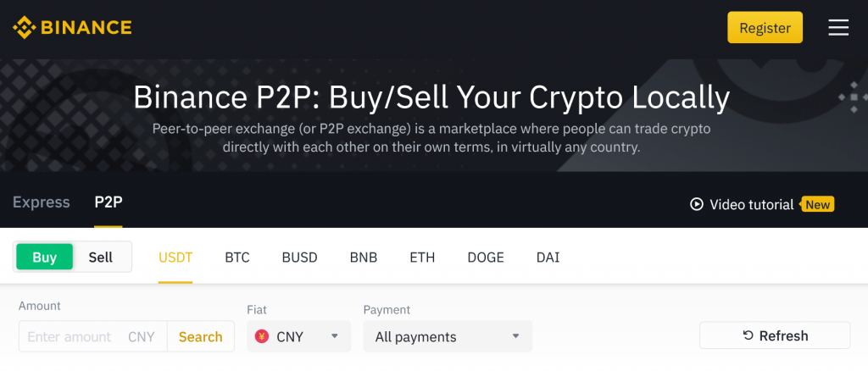Screen dimensions: 868x371
Task: Click the New badge tag
Action: pos(816,205)
